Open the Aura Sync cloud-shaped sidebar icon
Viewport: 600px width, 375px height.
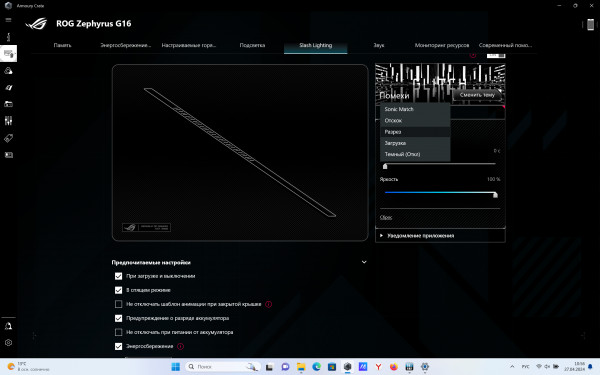coord(8,71)
